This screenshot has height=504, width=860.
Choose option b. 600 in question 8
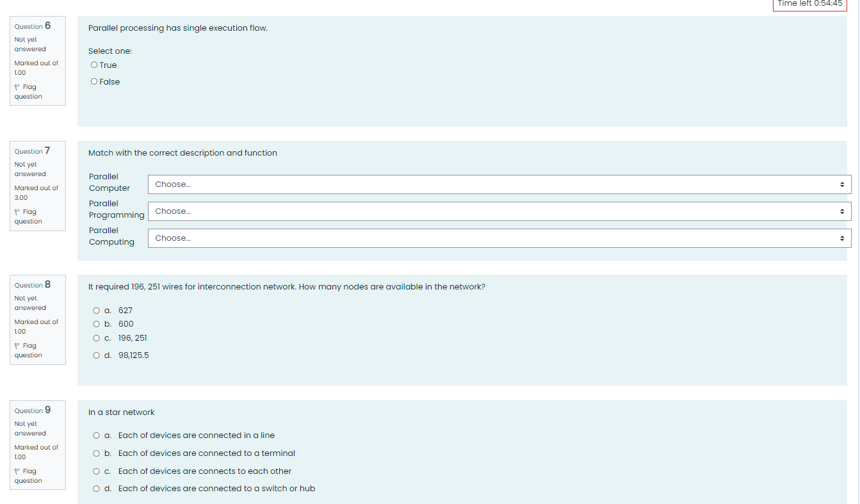97,324
